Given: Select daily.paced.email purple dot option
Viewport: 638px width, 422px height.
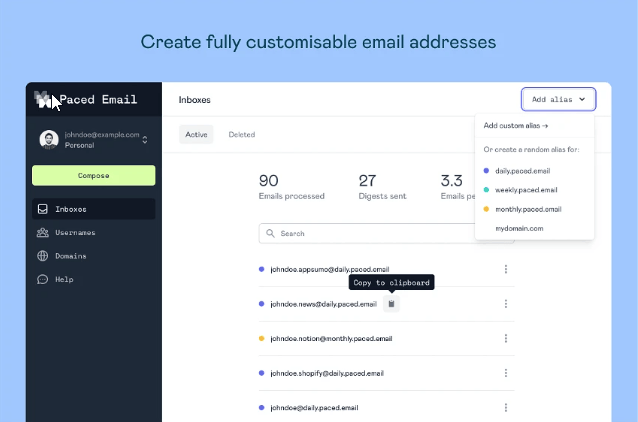Looking at the screenshot, I should pyautogui.click(x=517, y=171).
